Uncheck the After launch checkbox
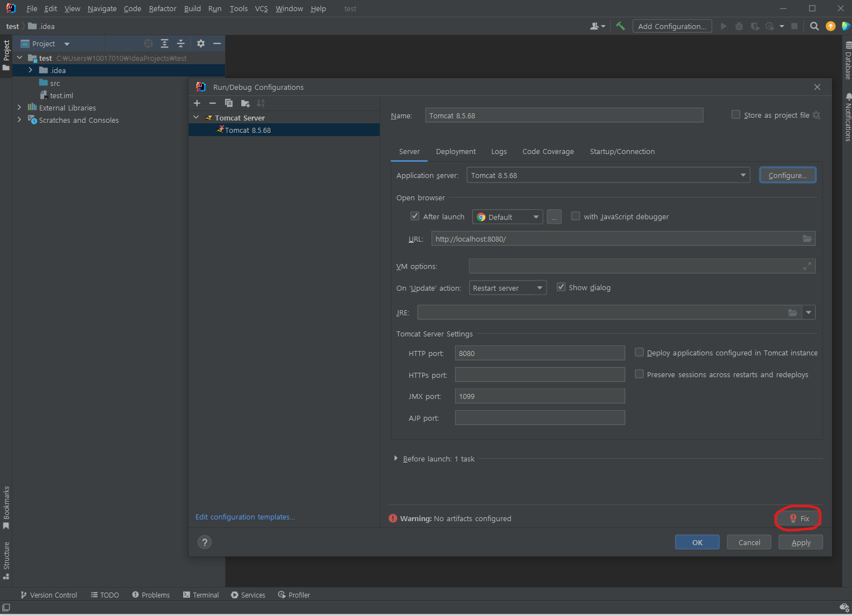Screen dimensions: 852x616 click(x=415, y=216)
